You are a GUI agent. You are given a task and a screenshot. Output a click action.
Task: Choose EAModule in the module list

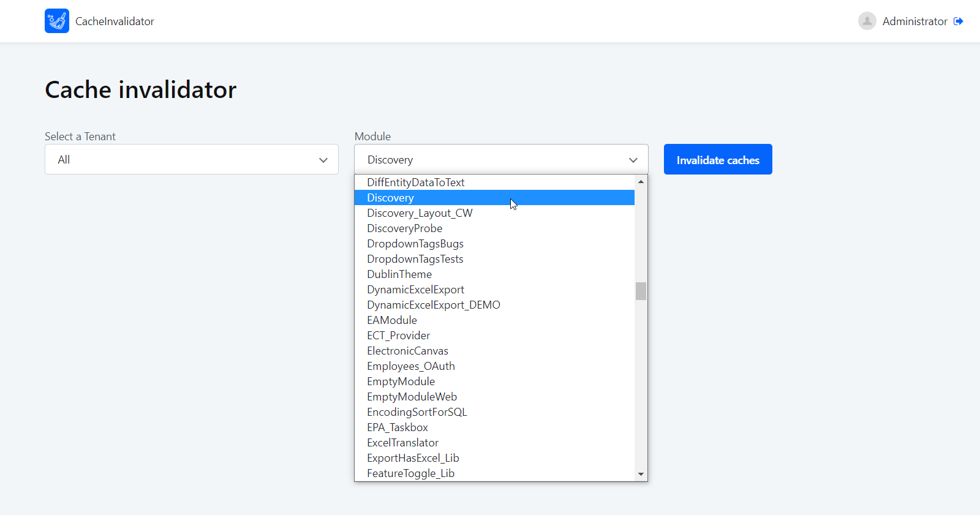tap(494, 320)
